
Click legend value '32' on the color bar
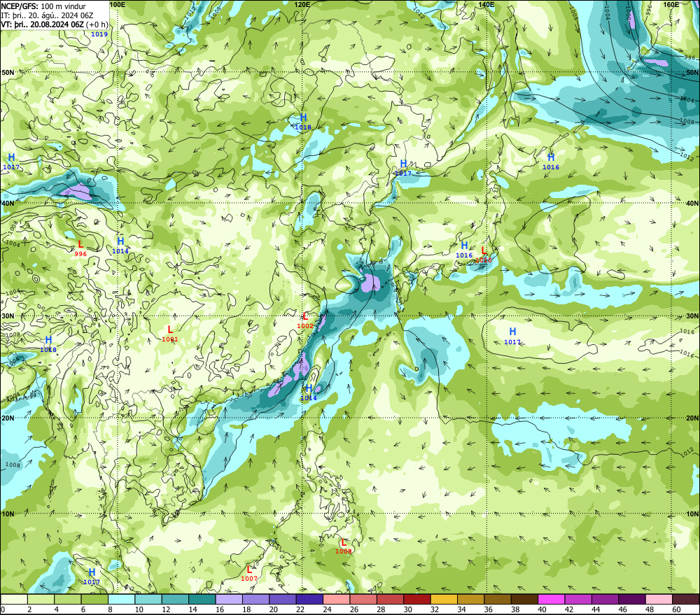coord(435,609)
